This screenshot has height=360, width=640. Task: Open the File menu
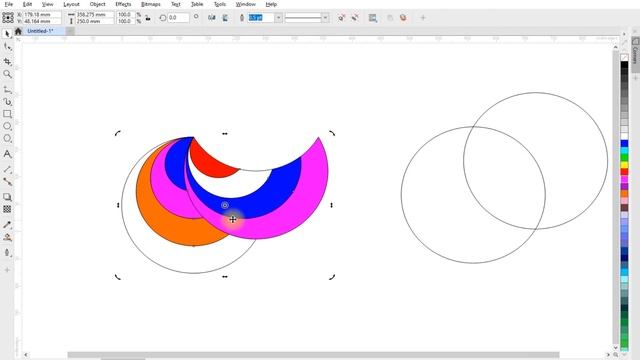(9, 4)
